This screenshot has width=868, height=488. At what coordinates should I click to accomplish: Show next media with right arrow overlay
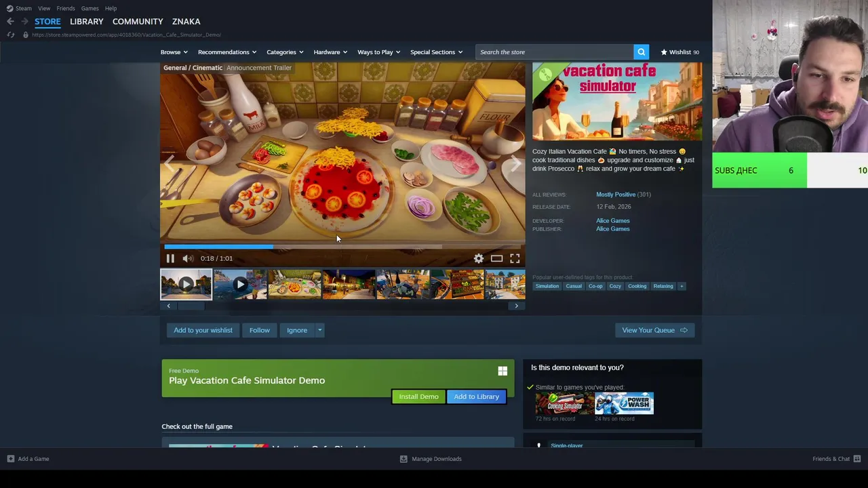(x=515, y=163)
